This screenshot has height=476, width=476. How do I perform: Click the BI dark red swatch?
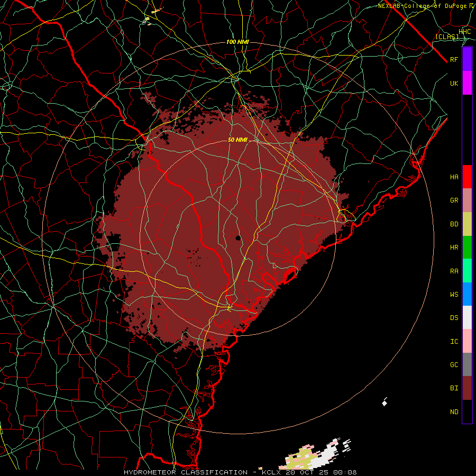click(467, 388)
